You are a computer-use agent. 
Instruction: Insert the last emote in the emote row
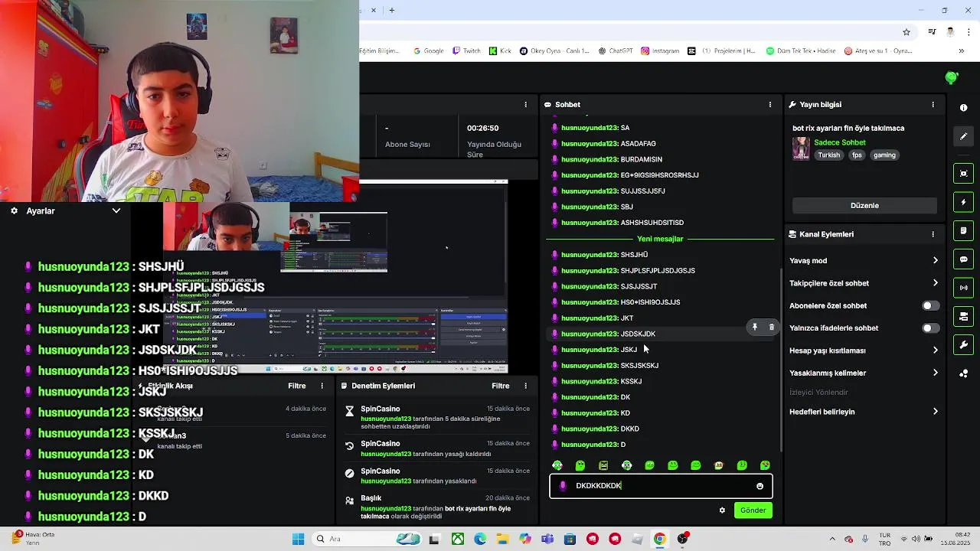(765, 465)
